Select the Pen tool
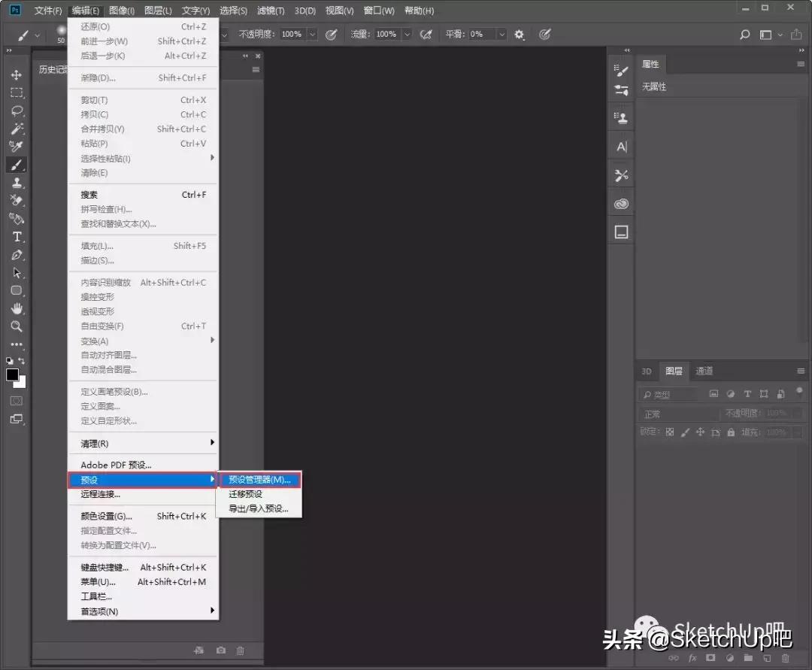Viewport: 812px width, 670px height. (16, 256)
